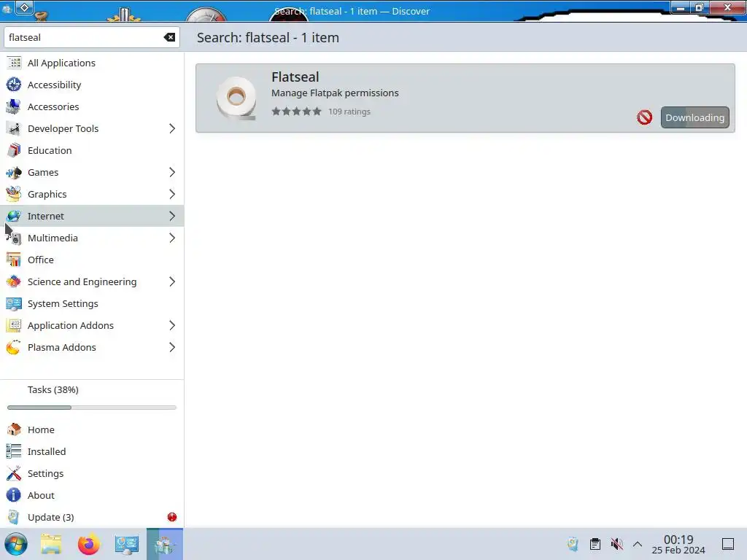Click the muted volume tray icon
This screenshot has height=560, width=747.
coord(617,544)
